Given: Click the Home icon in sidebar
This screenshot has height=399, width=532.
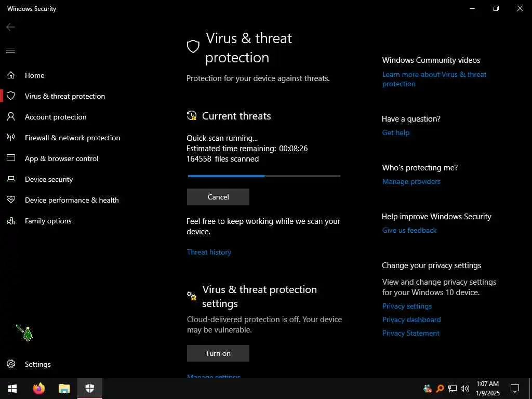Looking at the screenshot, I should tap(11, 75).
